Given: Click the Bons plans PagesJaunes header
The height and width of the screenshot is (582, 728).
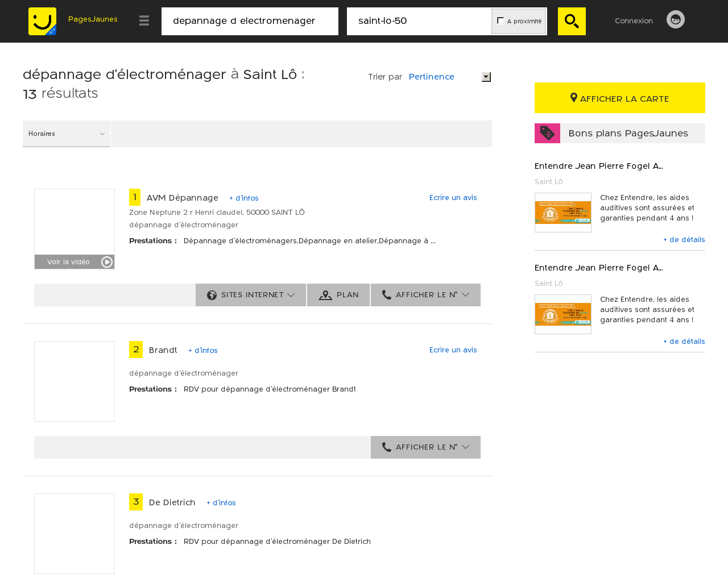Looking at the screenshot, I should tap(620, 133).
